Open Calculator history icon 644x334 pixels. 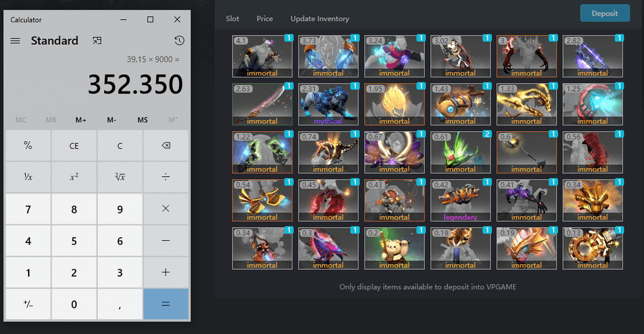(179, 41)
